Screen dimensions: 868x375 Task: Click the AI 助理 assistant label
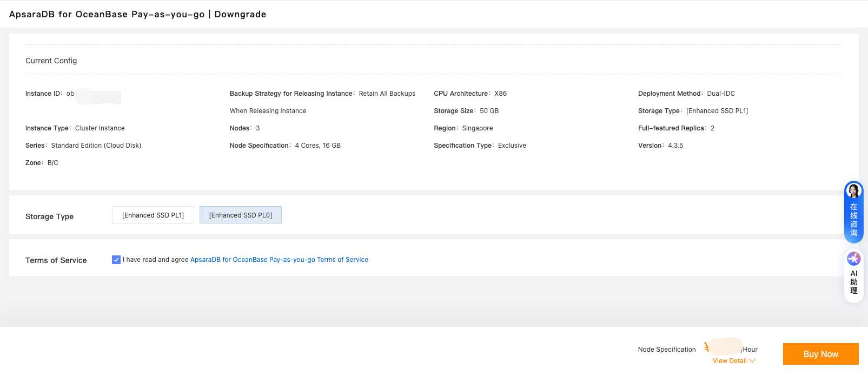pos(853,282)
